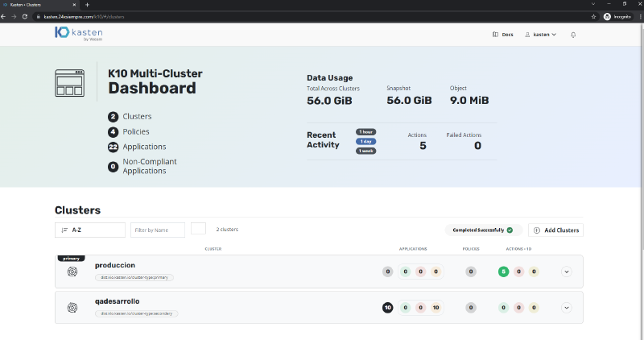The image size is (644, 340).
Task: Click the notifications bell icon
Action: [573, 35]
